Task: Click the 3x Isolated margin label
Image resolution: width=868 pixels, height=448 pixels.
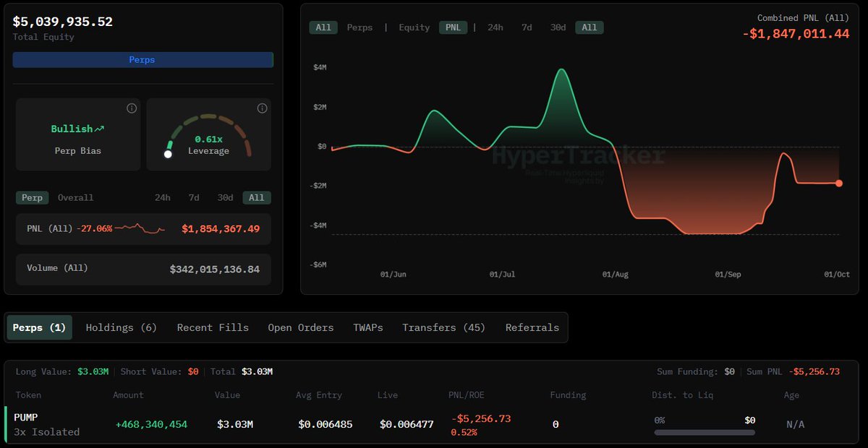Action: (x=46, y=431)
